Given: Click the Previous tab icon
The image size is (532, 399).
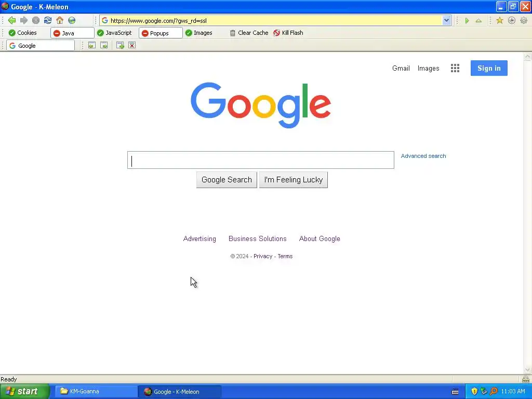Looking at the screenshot, I should point(91,46).
